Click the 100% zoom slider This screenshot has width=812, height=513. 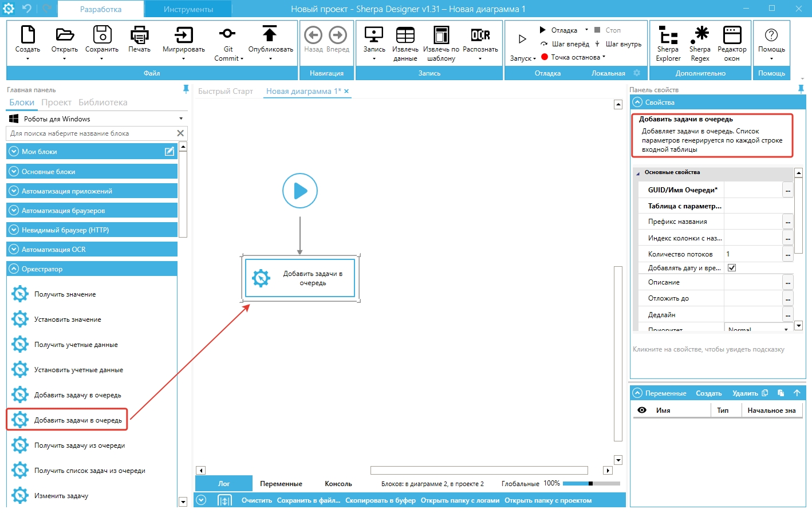coord(590,483)
